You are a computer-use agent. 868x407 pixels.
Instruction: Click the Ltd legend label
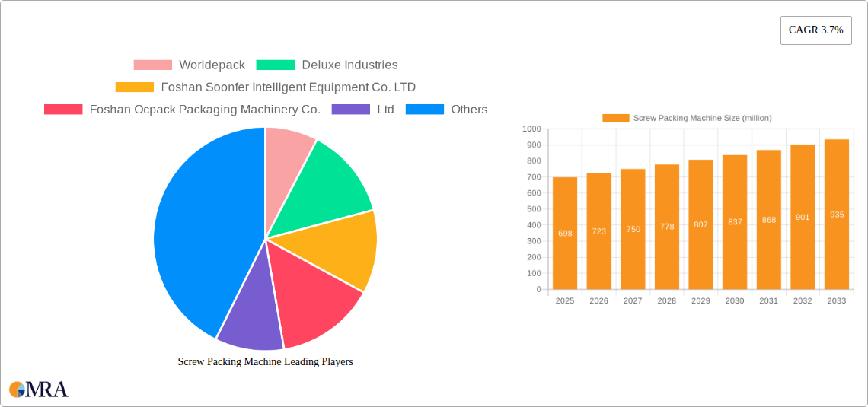386,110
